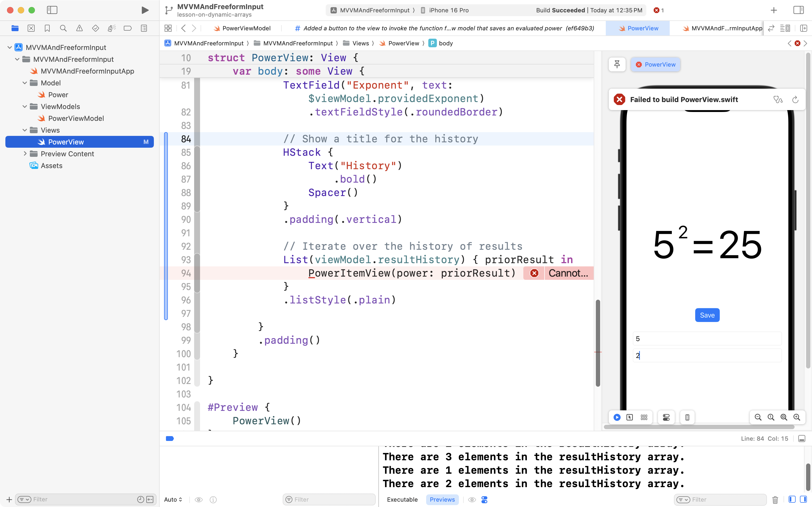Screen dimensions: 812x507
Task: Open the Auto variables scope dropdown
Action: tap(173, 500)
